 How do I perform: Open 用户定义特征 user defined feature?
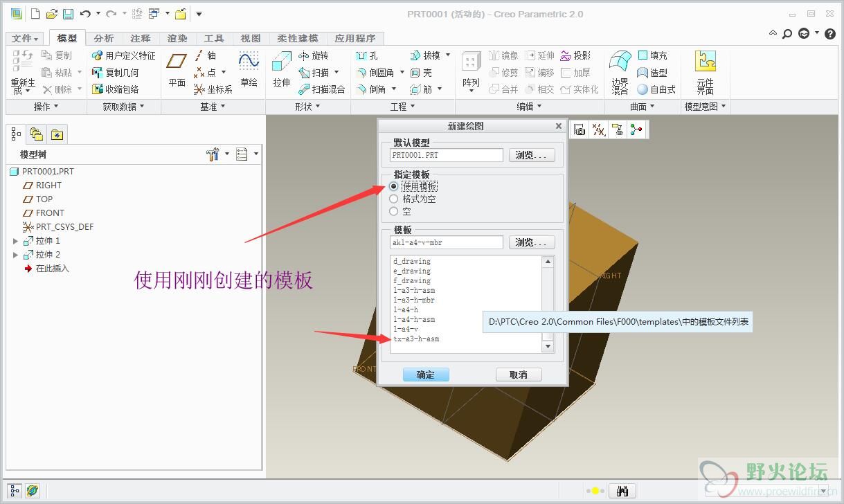(124, 55)
